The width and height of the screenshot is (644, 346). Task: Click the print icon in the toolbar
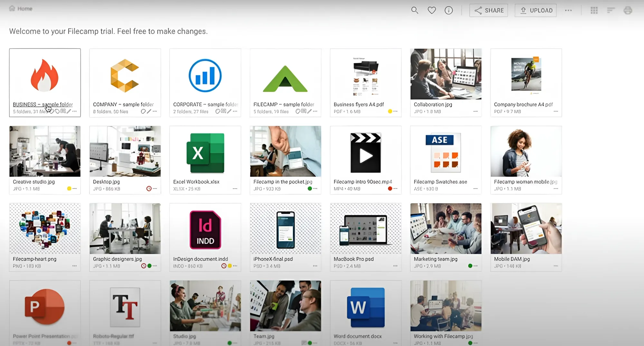click(x=628, y=10)
